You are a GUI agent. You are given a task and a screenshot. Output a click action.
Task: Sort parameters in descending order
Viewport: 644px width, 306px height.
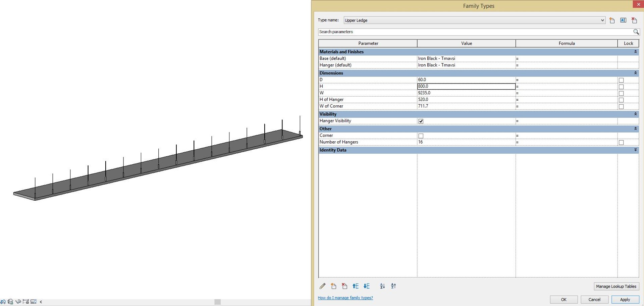click(393, 286)
